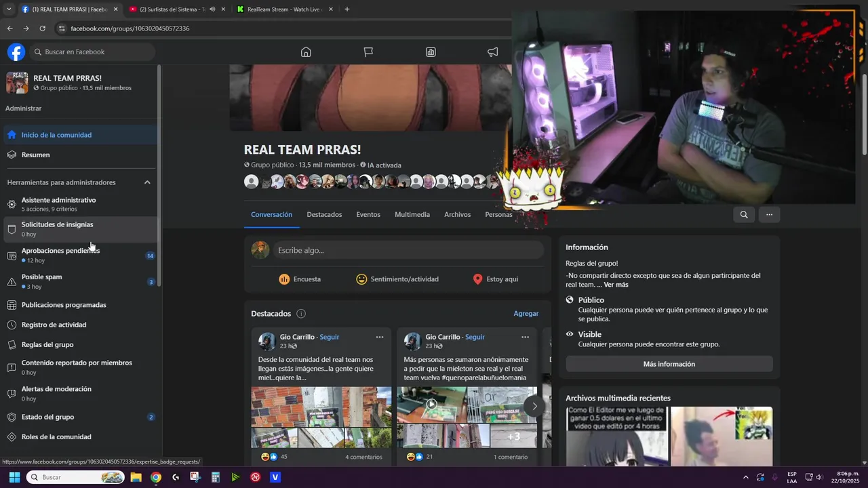
Task: Open Registro de actividad
Action: [80, 325]
